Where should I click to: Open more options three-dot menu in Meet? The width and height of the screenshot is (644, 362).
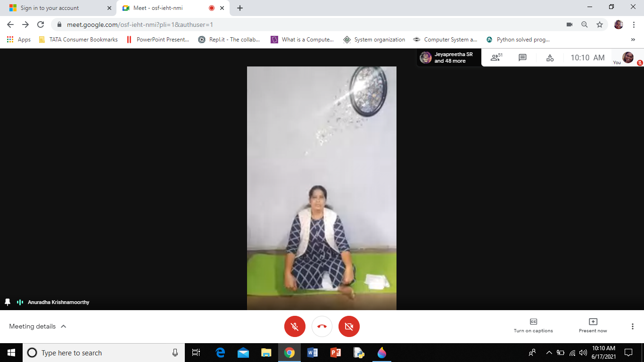point(633,326)
